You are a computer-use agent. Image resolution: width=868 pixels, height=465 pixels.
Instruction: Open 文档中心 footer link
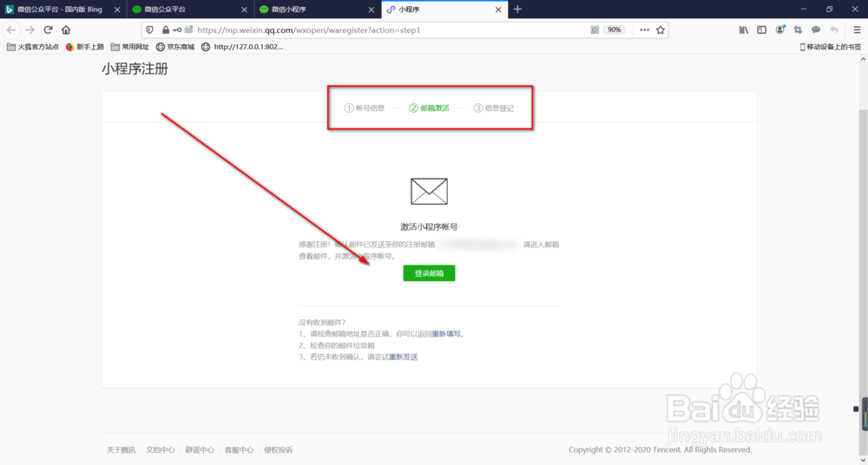(161, 450)
